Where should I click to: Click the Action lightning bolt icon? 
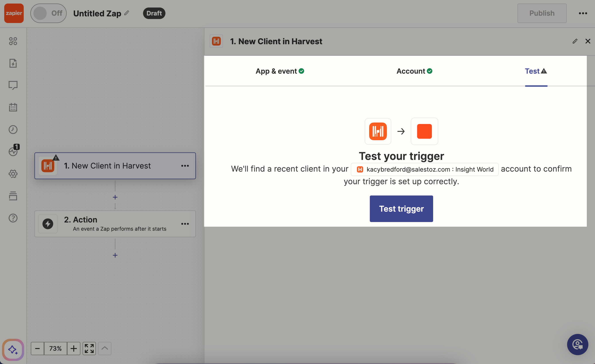point(48,224)
